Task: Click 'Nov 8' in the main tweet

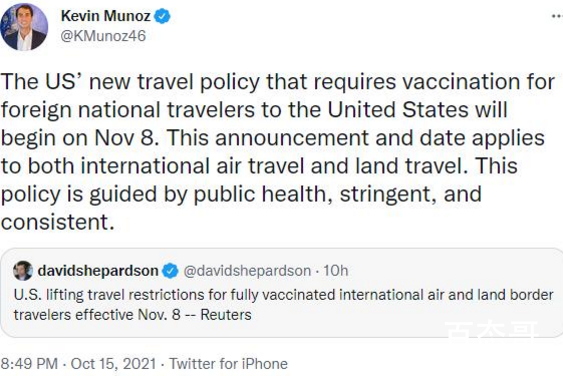Action: click(x=126, y=138)
